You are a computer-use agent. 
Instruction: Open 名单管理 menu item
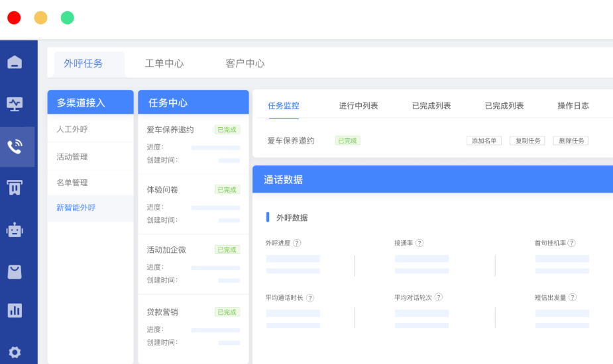[90, 183]
